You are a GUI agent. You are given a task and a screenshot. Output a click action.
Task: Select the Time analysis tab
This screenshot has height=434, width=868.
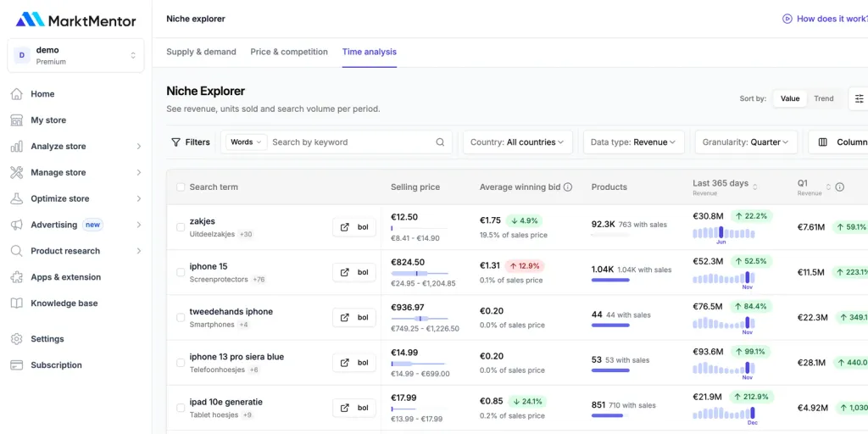(x=370, y=52)
